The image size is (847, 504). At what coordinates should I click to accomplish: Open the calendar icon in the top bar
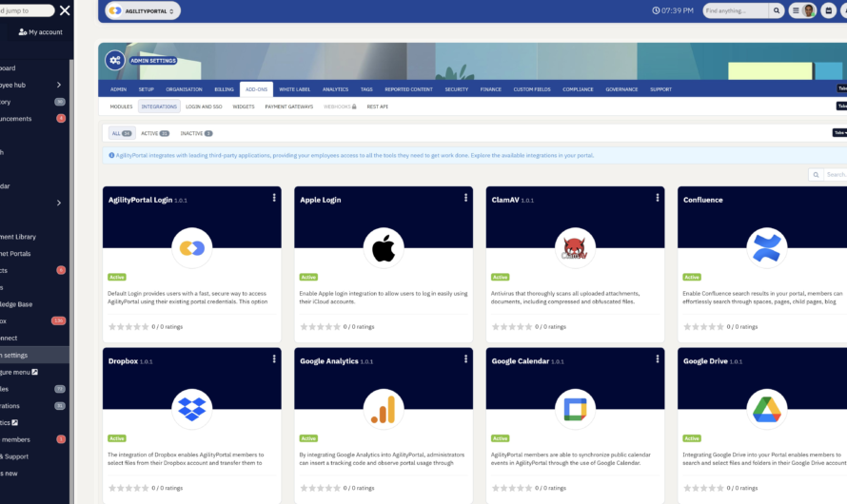click(829, 10)
